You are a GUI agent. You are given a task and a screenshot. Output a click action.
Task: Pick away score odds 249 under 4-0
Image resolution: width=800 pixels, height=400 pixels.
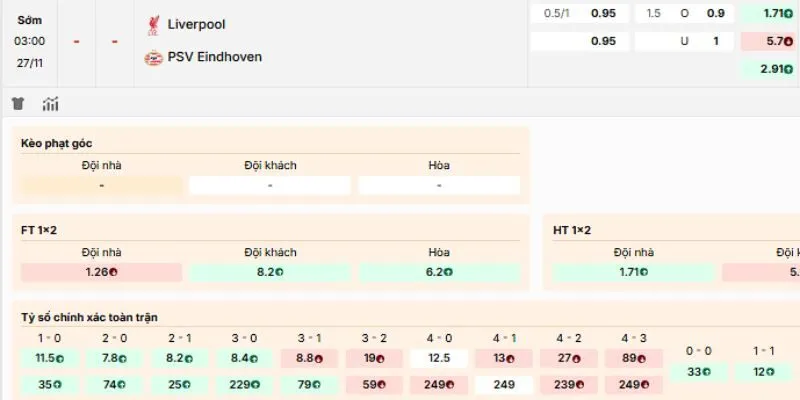(x=439, y=385)
